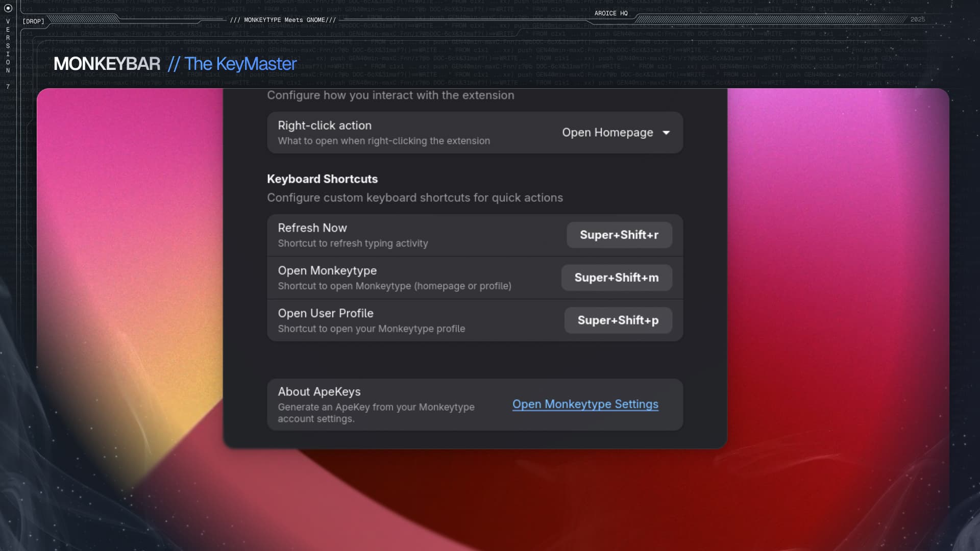Screen dimensions: 980x551
Task: Click the AROICE HQ label
Action: point(610,13)
